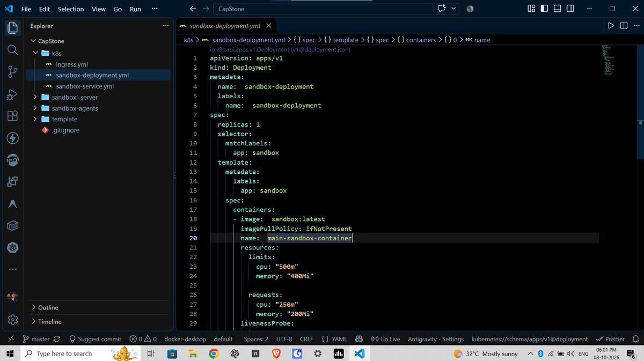Viewport: 644px width, 361px height.
Task: Open the Source Control view icon
Action: pyautogui.click(x=13, y=72)
